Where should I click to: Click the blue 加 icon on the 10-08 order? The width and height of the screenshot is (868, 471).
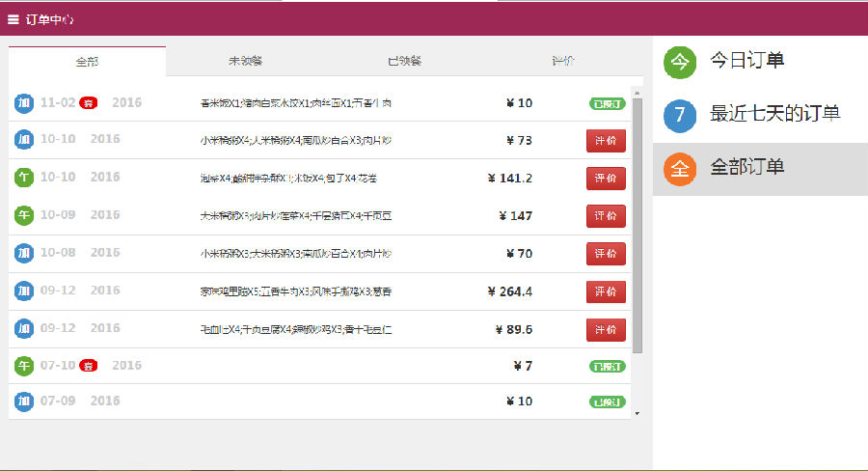coord(24,254)
